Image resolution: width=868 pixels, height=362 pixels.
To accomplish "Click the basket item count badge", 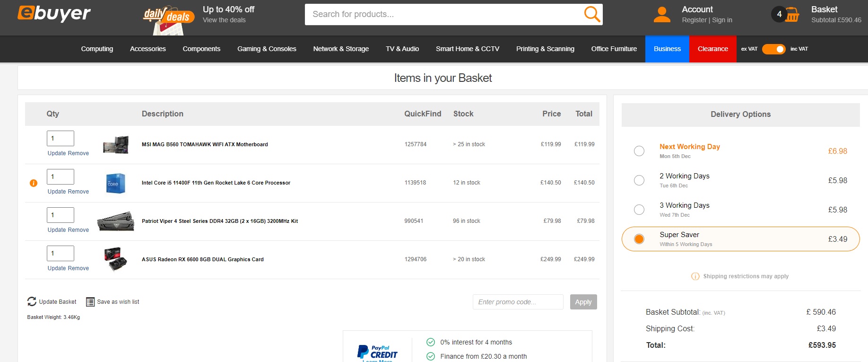I will click(779, 14).
